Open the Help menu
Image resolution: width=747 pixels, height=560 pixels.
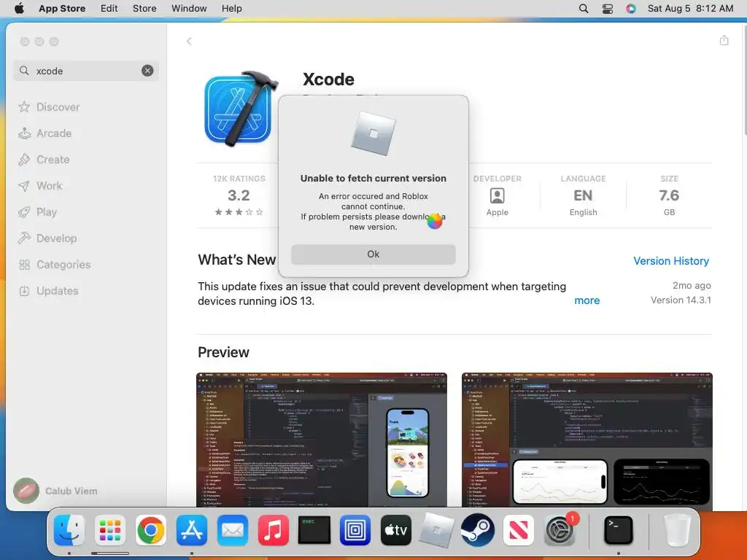tap(231, 8)
